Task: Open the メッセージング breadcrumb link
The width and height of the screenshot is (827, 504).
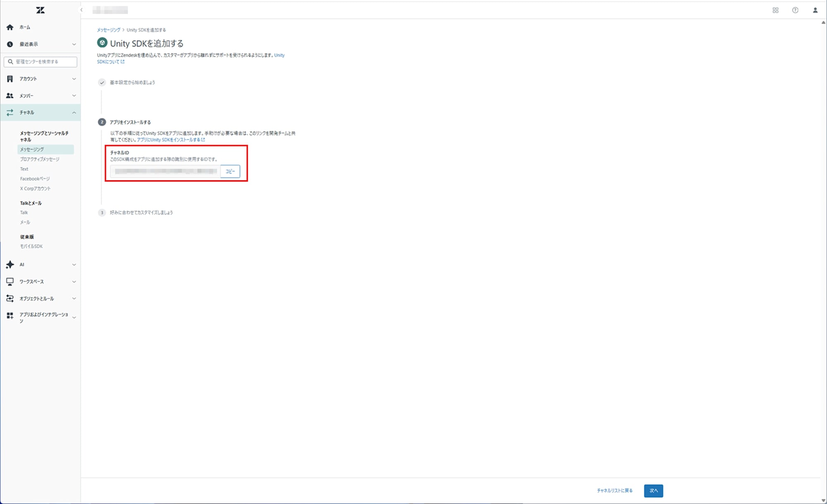Action: (x=109, y=30)
